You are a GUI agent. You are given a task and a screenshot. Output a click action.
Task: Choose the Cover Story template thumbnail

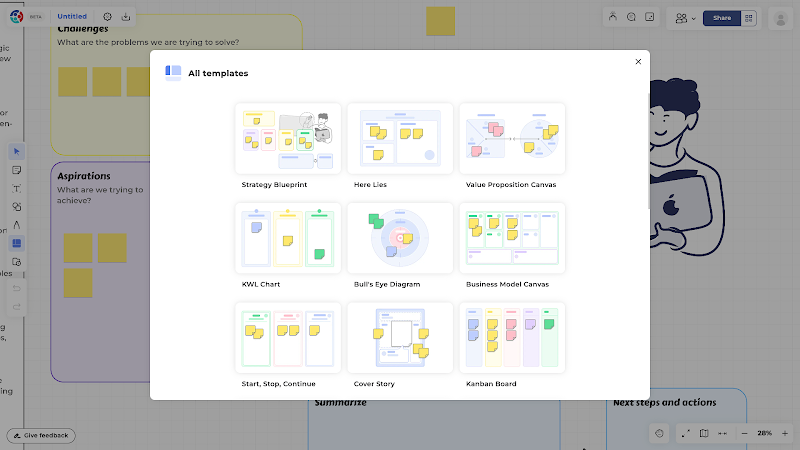400,337
